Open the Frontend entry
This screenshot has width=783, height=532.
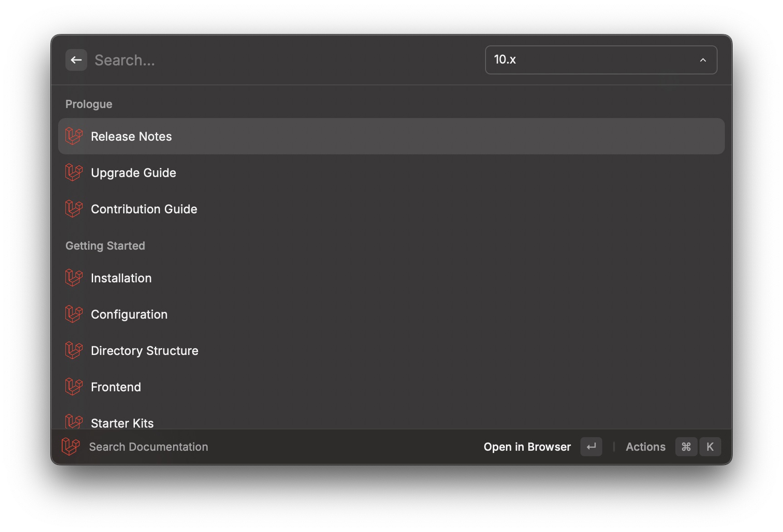click(391, 387)
